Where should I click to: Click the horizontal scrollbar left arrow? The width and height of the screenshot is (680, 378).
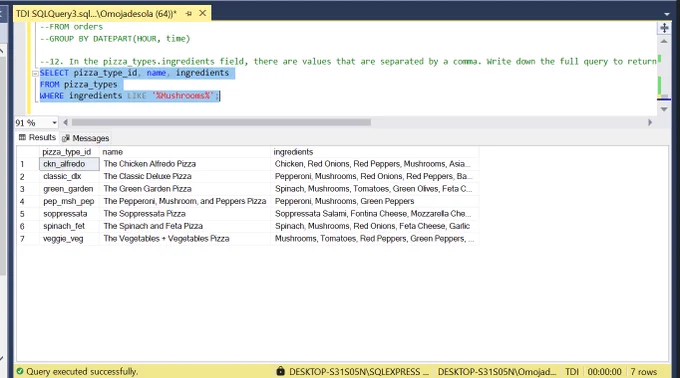pos(65,123)
